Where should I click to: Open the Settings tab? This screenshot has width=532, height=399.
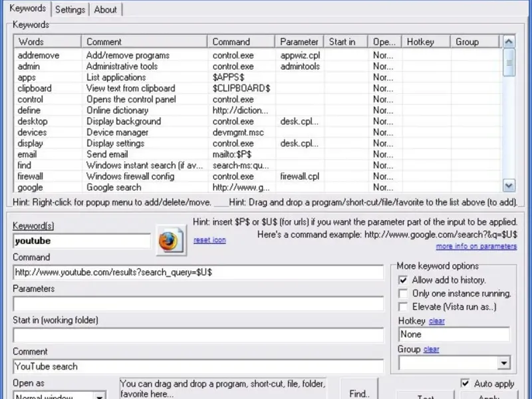(x=70, y=9)
